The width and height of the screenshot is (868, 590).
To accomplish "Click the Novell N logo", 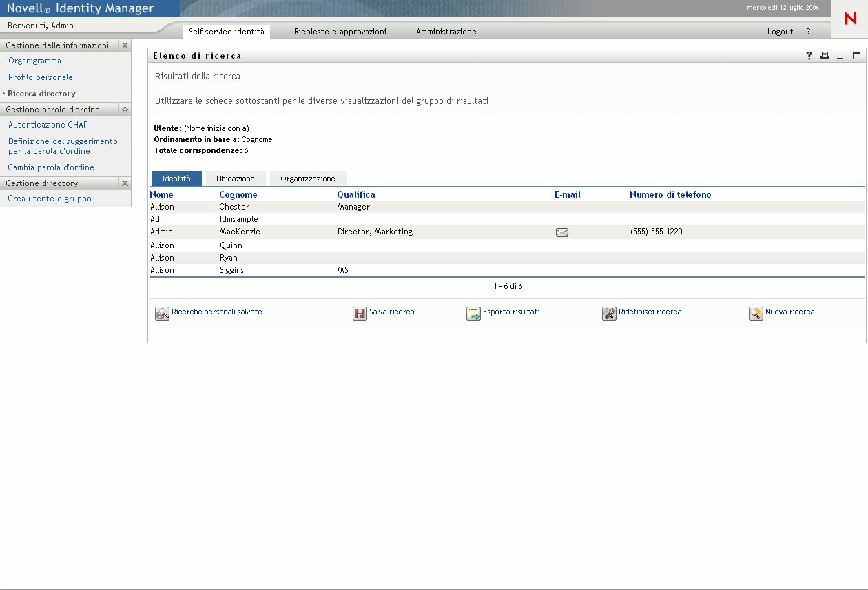I will [851, 19].
